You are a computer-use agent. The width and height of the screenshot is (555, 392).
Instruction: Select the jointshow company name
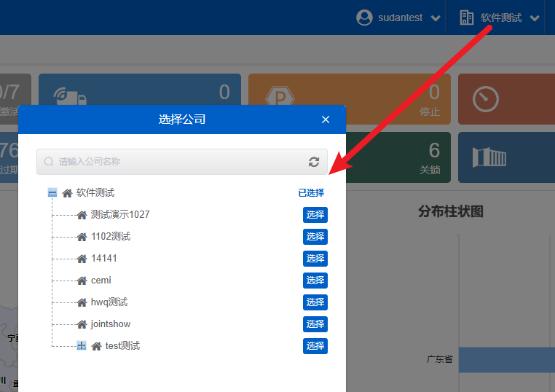point(111,324)
